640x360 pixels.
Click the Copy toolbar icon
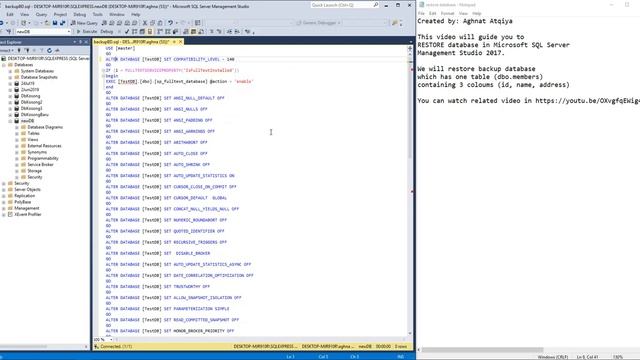(152, 23)
